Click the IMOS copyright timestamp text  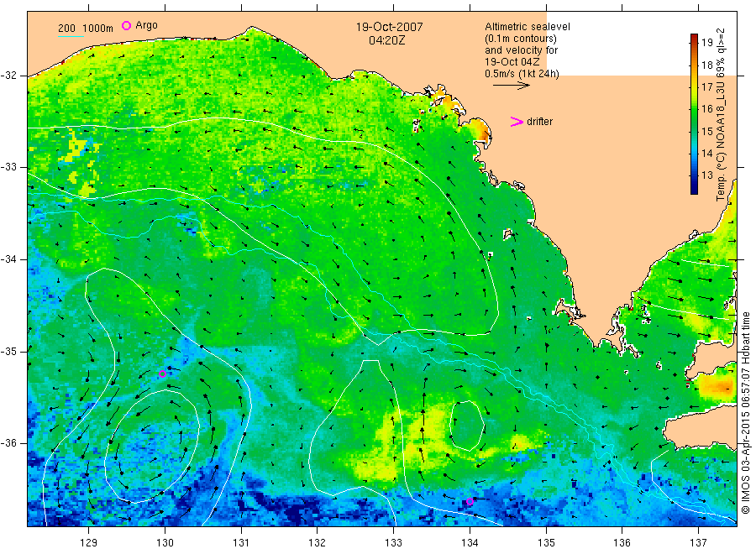[x=746, y=413]
